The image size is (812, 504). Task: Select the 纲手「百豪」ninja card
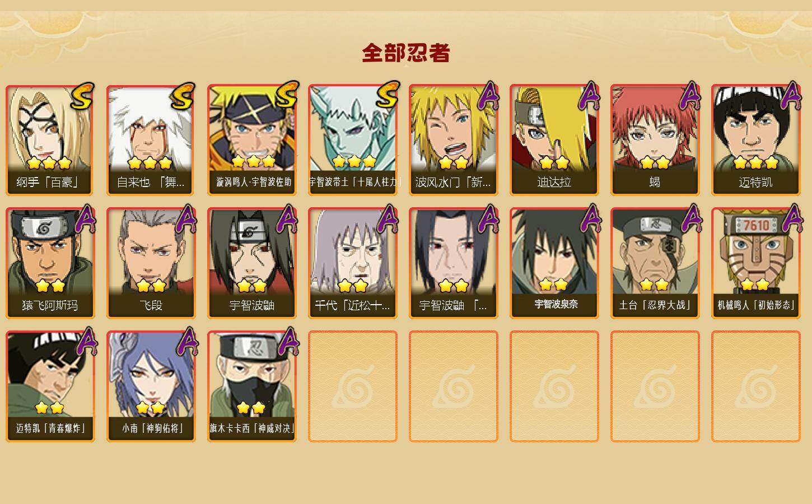(50, 140)
